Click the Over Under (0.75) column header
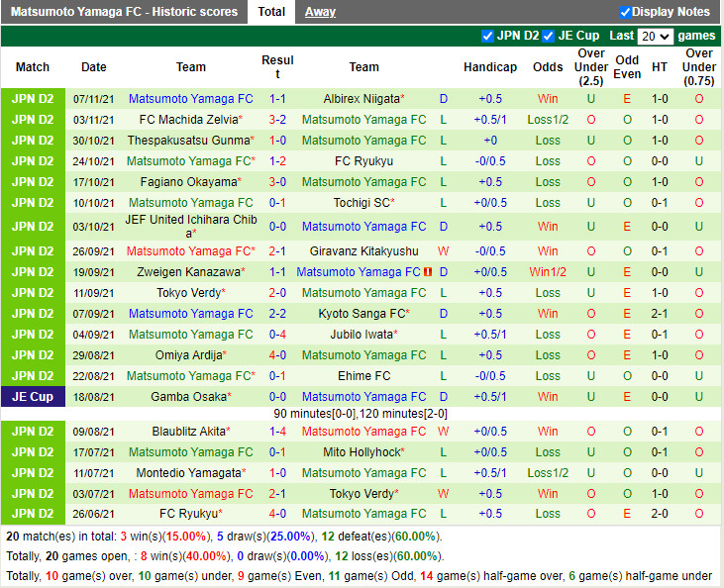The image size is (724, 588). (699, 67)
